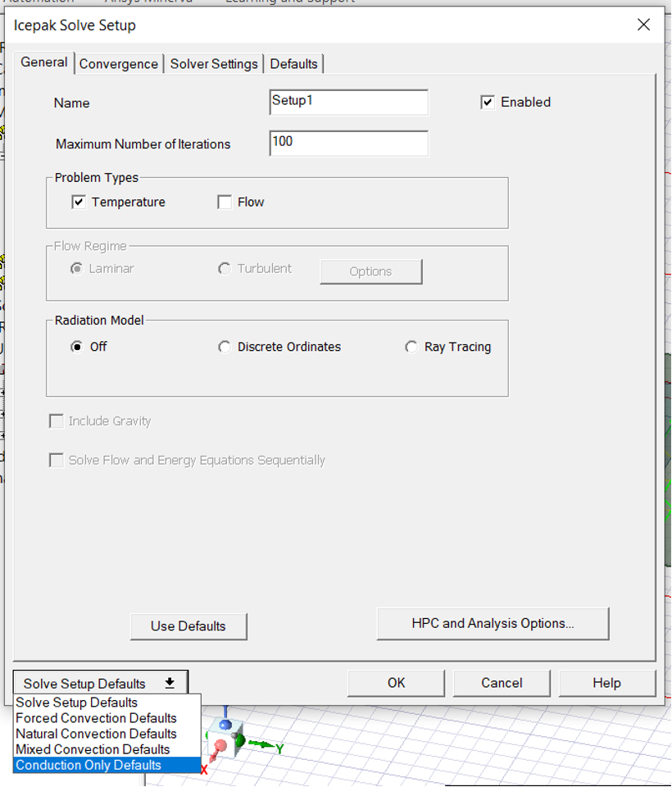The height and width of the screenshot is (787, 672).
Task: Choose Forced Convection Defaults option
Action: [96, 718]
